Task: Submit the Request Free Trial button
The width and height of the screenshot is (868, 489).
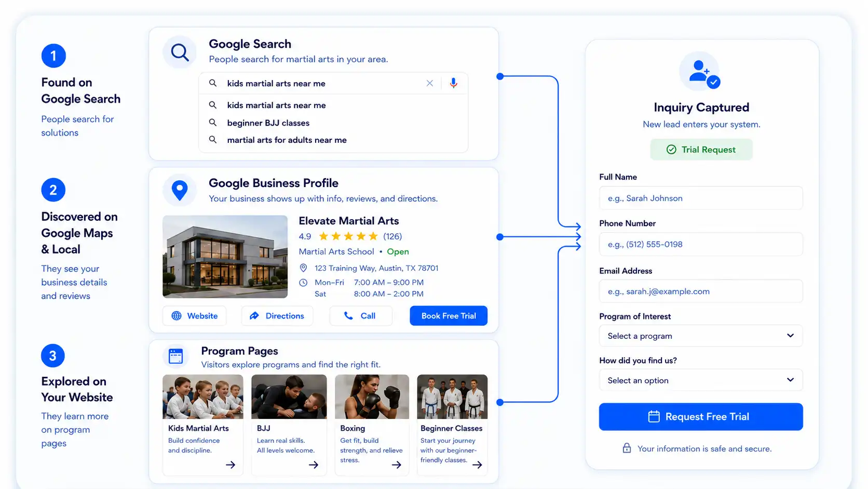Action: coord(701,417)
